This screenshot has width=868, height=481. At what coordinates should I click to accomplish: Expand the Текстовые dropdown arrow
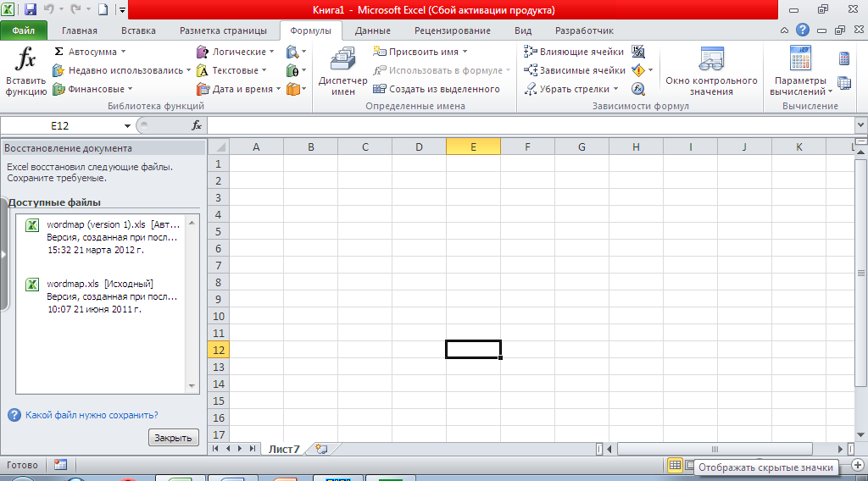(264, 70)
